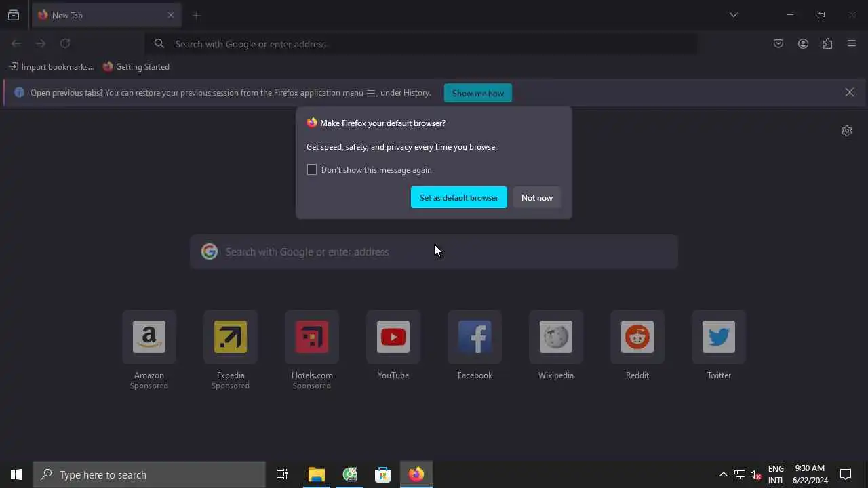Viewport: 868px width, 488px height.
Task: Click the Back navigation arrow
Action: 16,43
